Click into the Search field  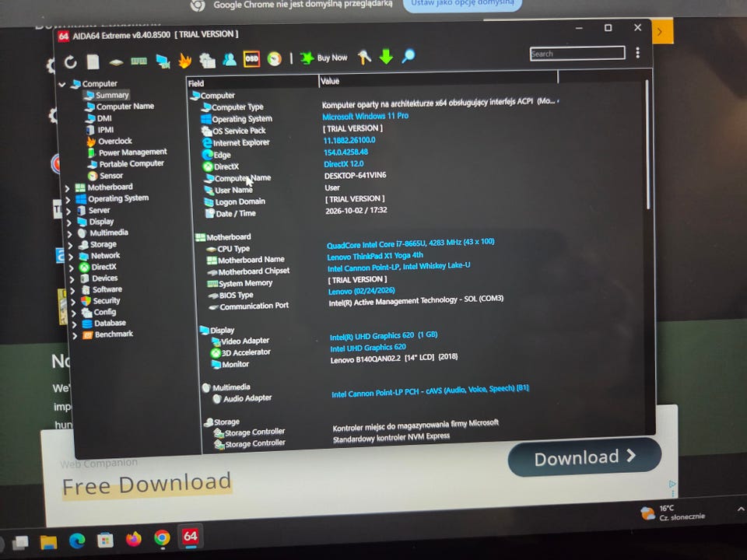pyautogui.click(x=577, y=54)
